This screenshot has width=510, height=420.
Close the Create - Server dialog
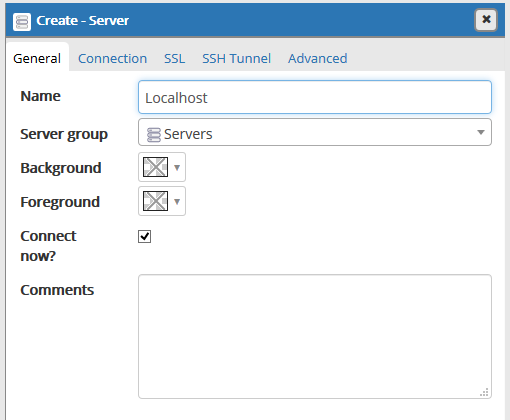[x=486, y=20]
